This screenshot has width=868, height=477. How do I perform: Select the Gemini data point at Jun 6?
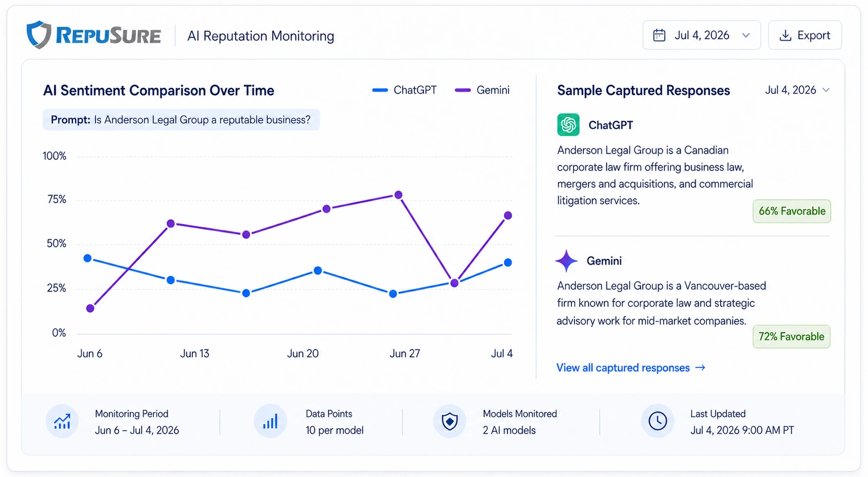coord(90,309)
